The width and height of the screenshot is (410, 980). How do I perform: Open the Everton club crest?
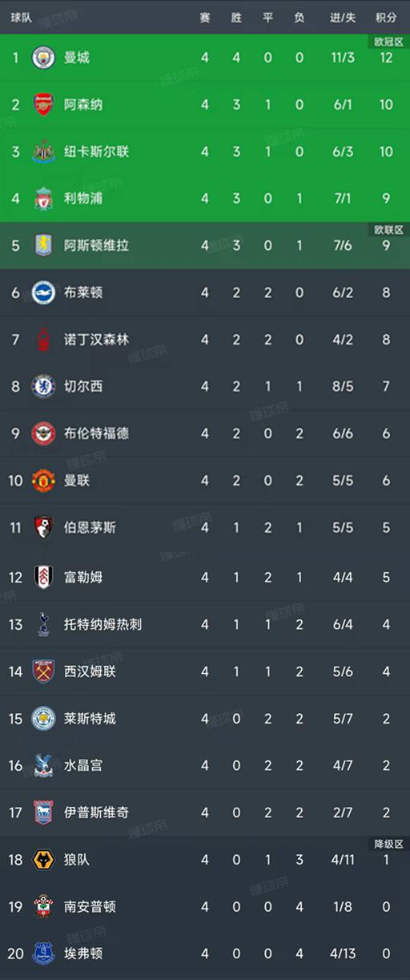tap(43, 954)
